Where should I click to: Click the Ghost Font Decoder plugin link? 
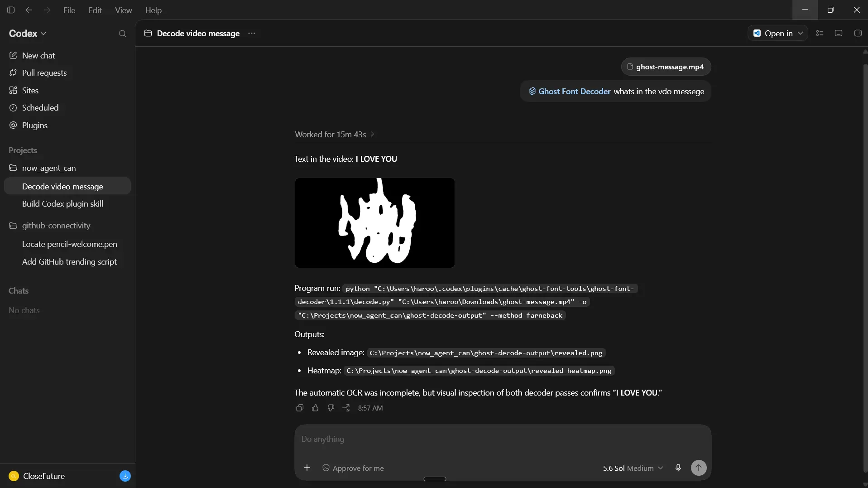coord(570,91)
